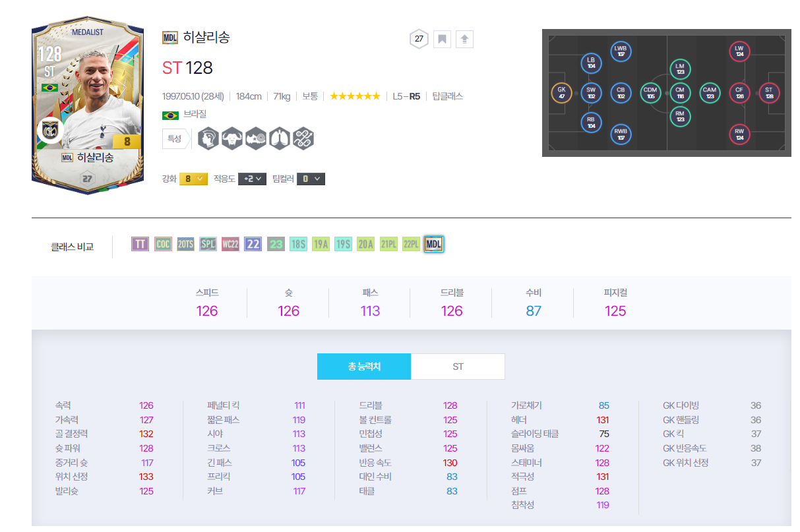Select the lungs trait icon
The width and height of the screenshot is (800, 532).
point(280,138)
